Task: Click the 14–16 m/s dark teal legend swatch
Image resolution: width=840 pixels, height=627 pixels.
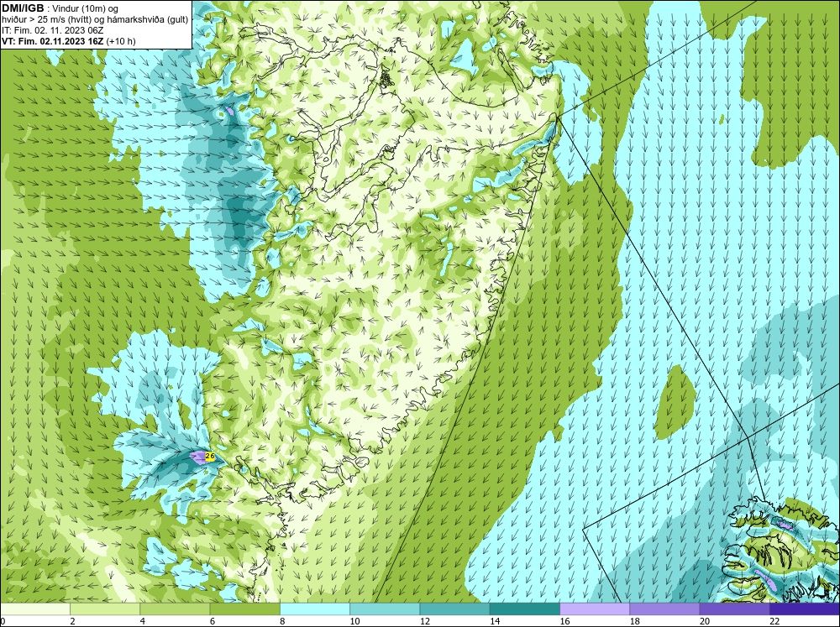Action: point(524,609)
